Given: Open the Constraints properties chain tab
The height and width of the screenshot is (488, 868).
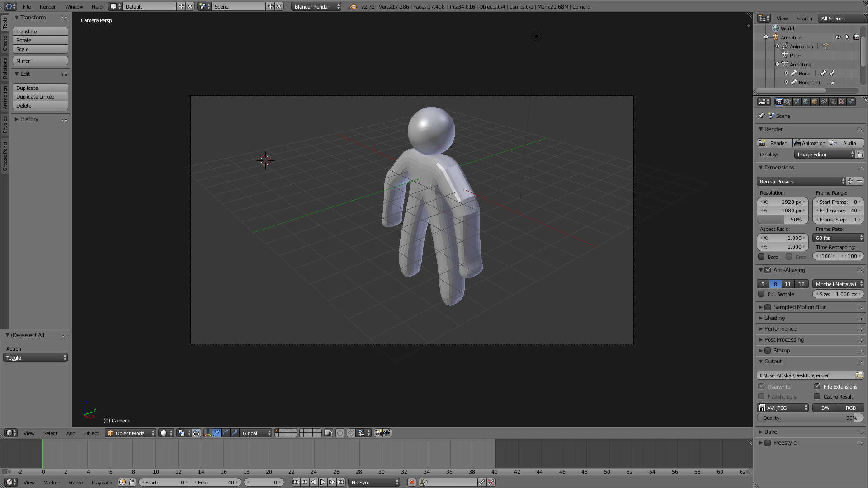Looking at the screenshot, I should pyautogui.click(x=824, y=102).
